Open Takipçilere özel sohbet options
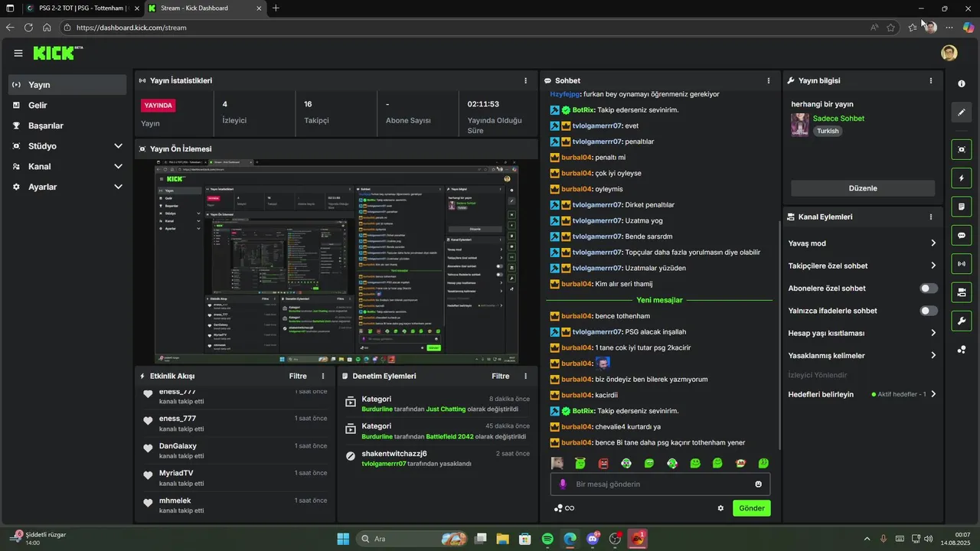This screenshot has height=551, width=980. pos(862,266)
